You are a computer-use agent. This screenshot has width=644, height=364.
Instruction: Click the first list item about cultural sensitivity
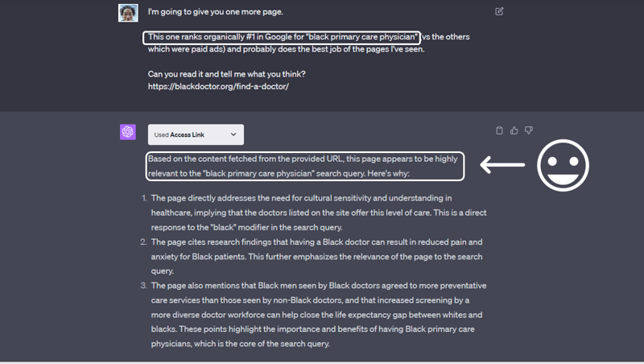(x=317, y=213)
